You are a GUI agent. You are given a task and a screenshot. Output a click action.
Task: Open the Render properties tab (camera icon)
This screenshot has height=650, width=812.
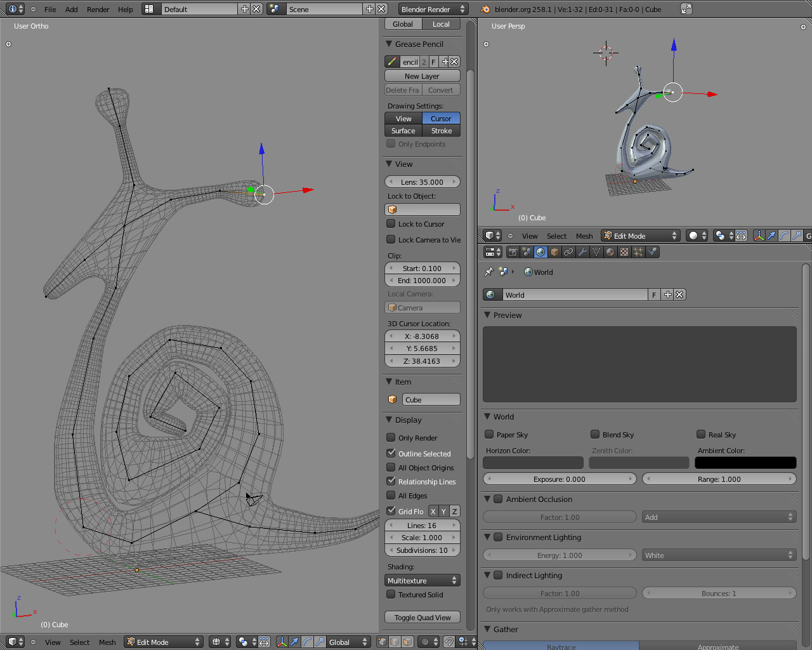coord(513,252)
